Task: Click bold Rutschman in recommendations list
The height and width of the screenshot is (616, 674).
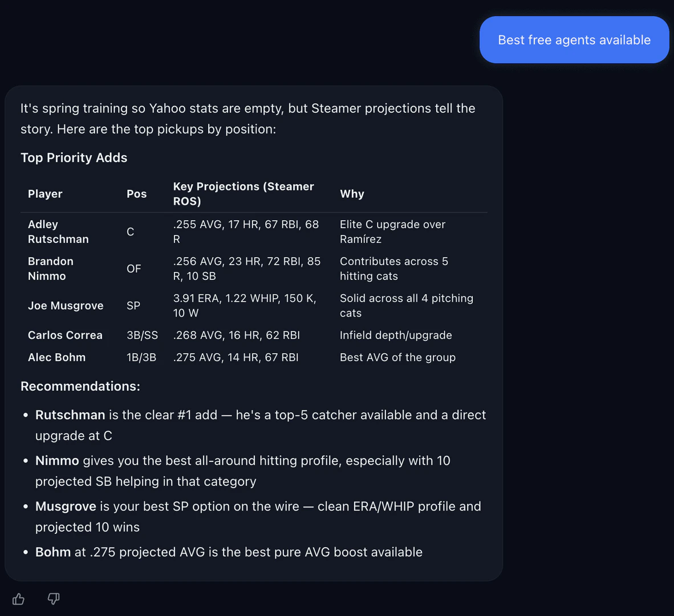Action: pos(70,415)
